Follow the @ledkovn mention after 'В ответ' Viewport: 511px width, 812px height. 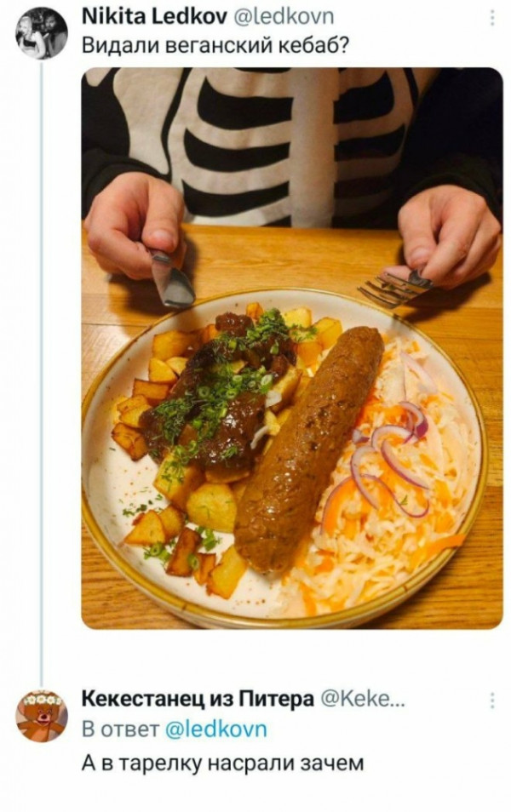(216, 729)
